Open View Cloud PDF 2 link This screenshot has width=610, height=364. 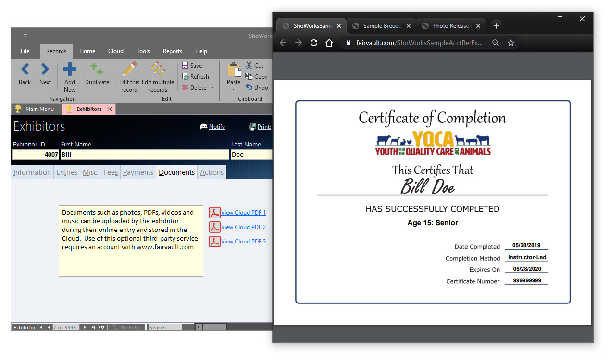click(x=243, y=227)
